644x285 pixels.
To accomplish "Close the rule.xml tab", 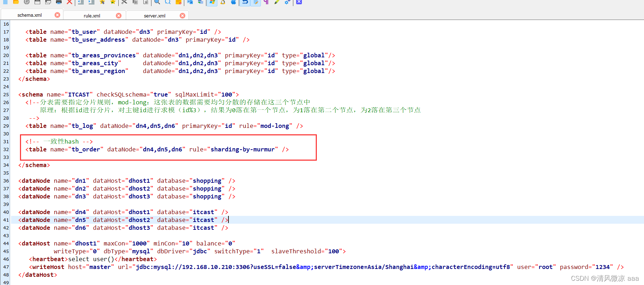I will click(119, 16).
